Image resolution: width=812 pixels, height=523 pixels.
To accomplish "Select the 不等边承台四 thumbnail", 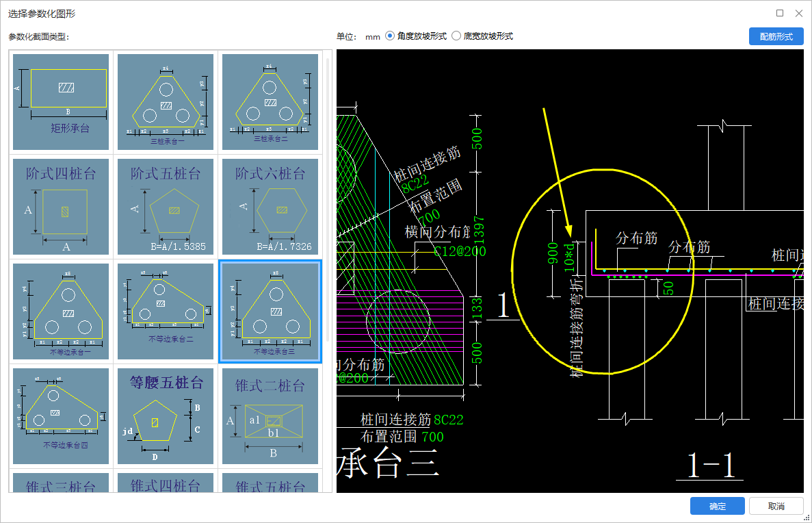I will tap(61, 416).
